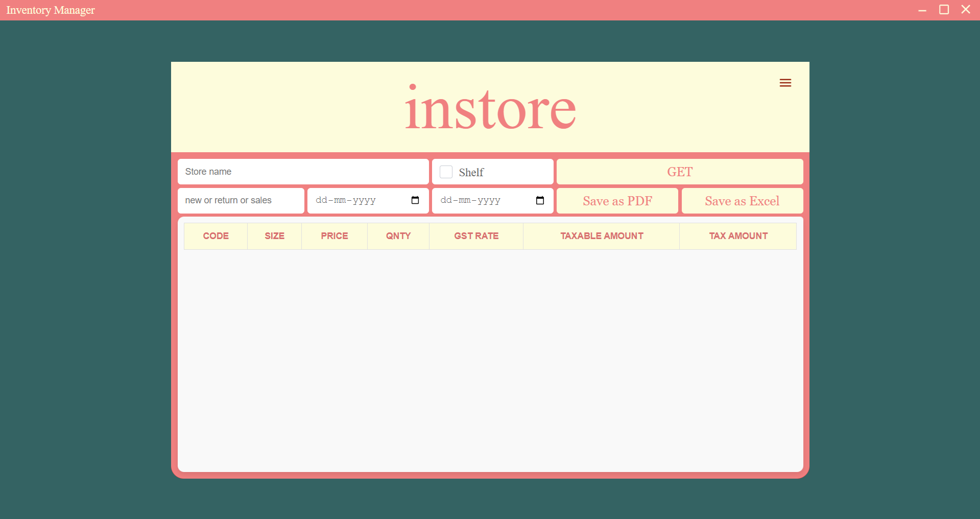
Task: Close the Inventory Manager window
Action: (966, 10)
